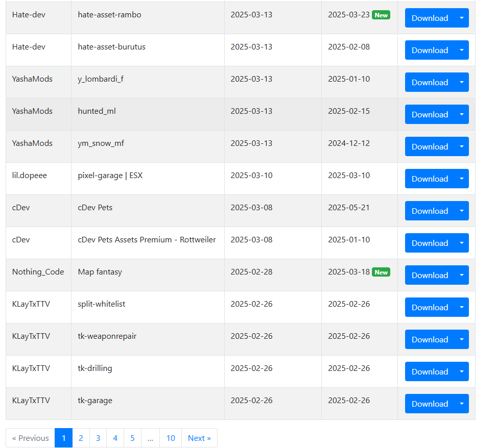Download hunted_ml
Image resolution: width=496 pixels, height=448 pixels.
point(430,114)
